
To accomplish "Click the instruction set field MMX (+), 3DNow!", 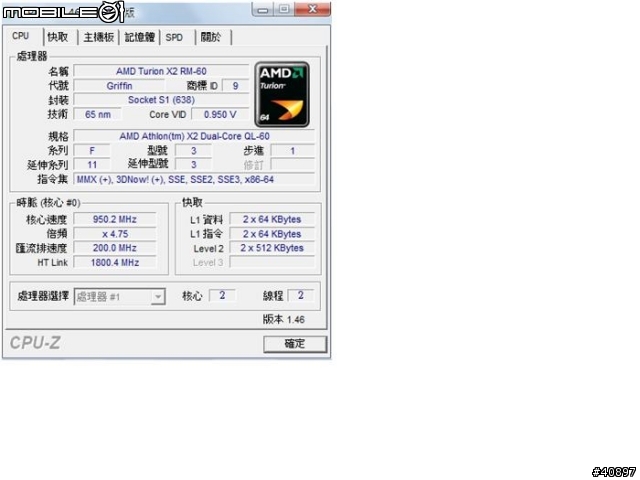I will [x=194, y=179].
